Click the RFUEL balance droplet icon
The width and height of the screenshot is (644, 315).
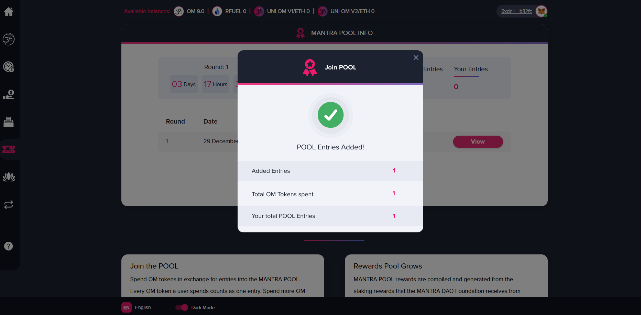pyautogui.click(x=217, y=11)
